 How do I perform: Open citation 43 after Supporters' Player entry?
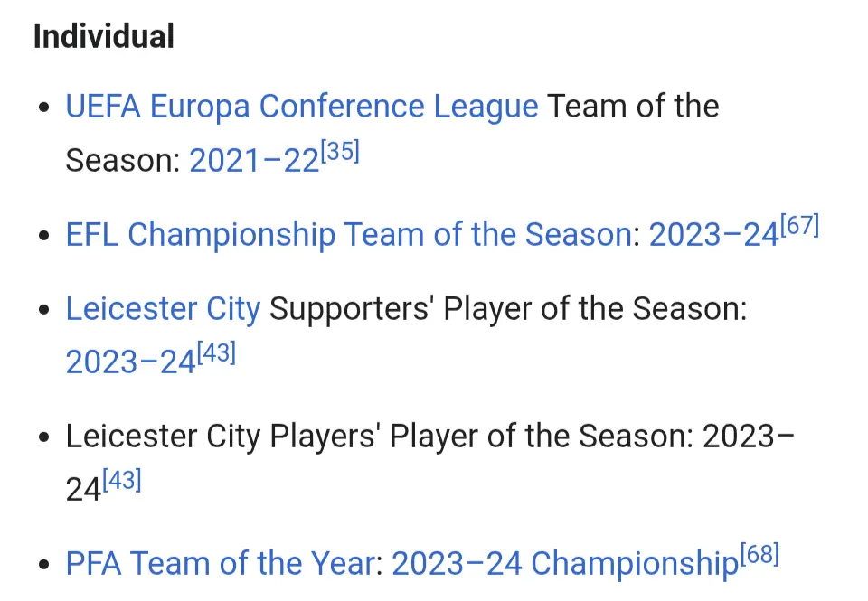coord(216,353)
